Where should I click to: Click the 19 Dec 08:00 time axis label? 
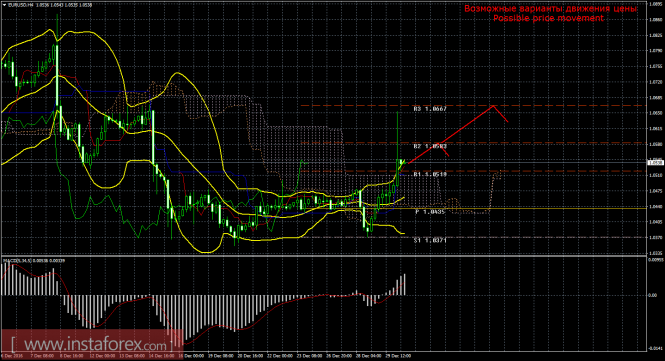[221, 356]
